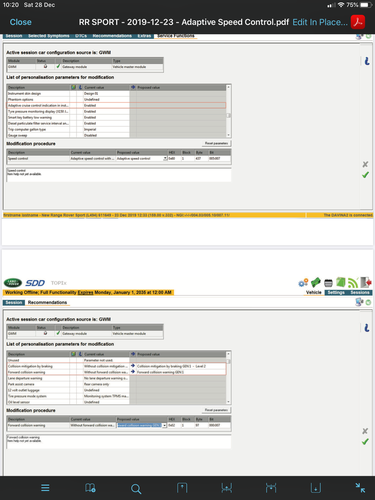Click the grey X cancel icon on collision warning page
The image size is (375, 500).
(365, 431)
